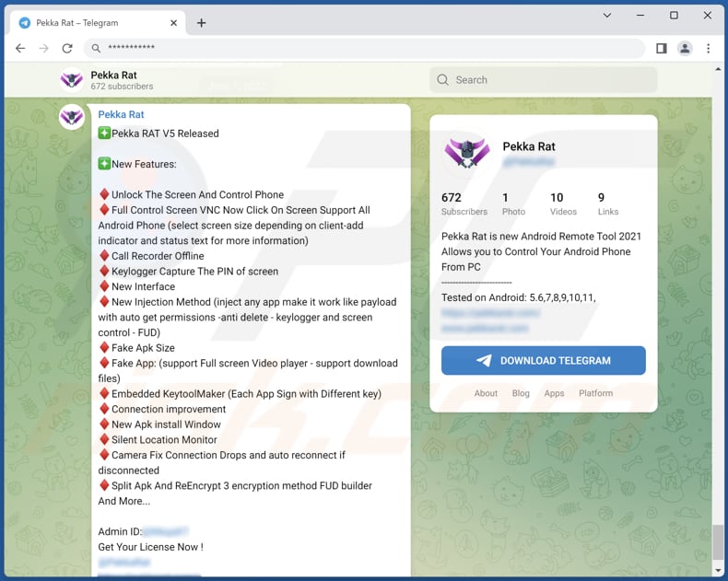
Task: Click the green sparkle emoji before New Features
Action: (104, 164)
